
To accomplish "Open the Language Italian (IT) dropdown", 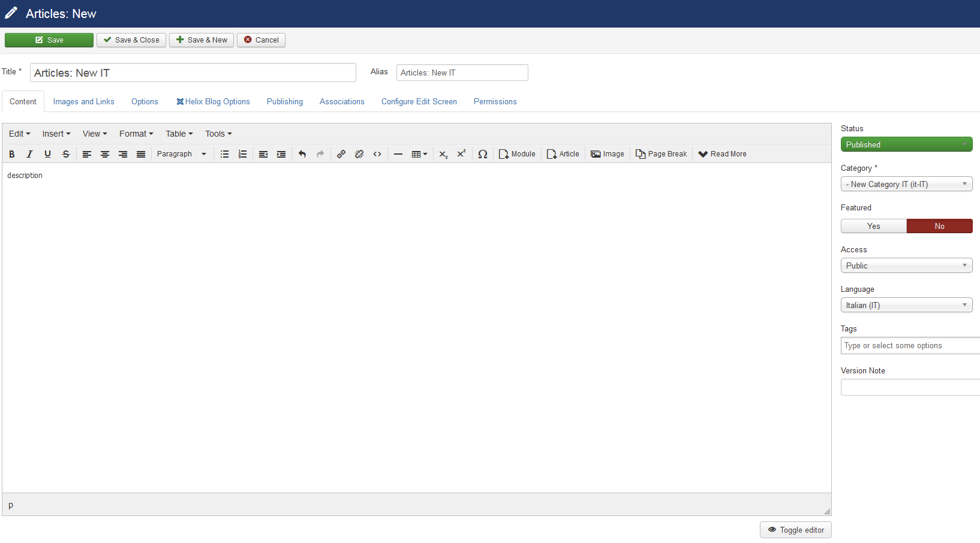I will [906, 305].
